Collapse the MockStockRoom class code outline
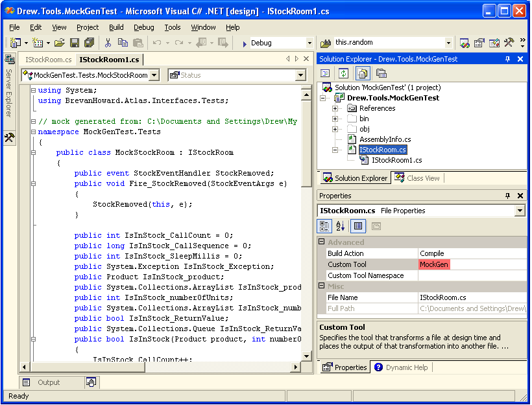Viewport: 532px width, 405px height. (x=33, y=152)
